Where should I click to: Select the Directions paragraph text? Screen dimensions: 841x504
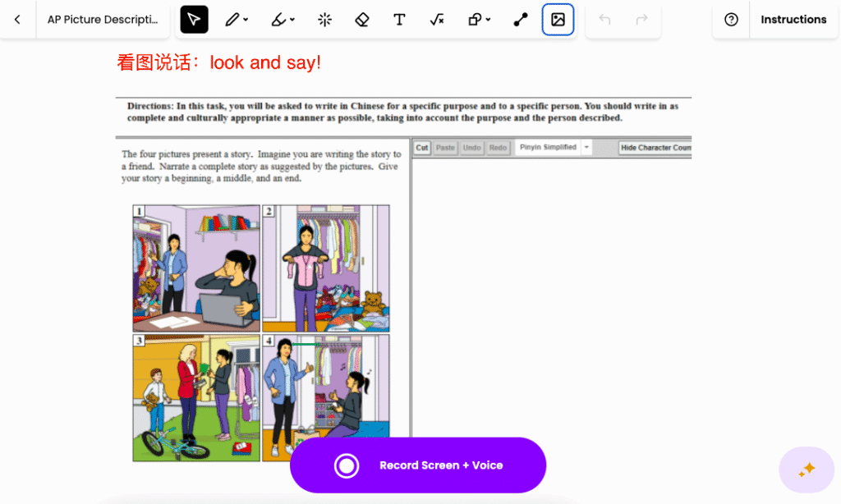click(402, 112)
